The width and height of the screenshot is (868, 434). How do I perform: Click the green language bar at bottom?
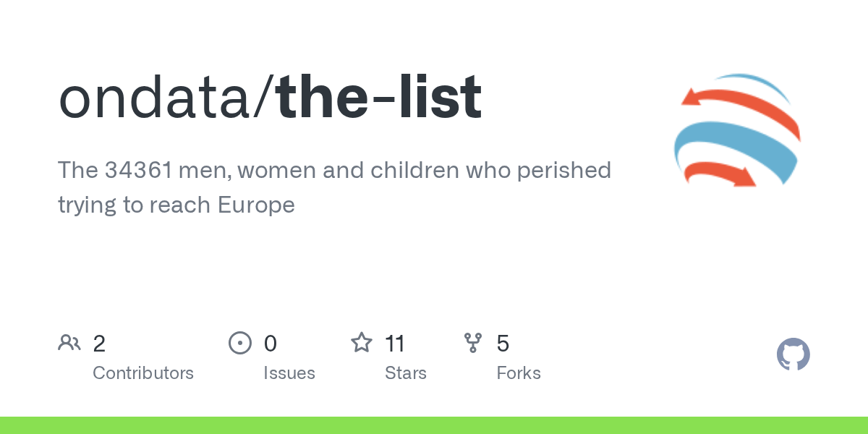point(434,425)
